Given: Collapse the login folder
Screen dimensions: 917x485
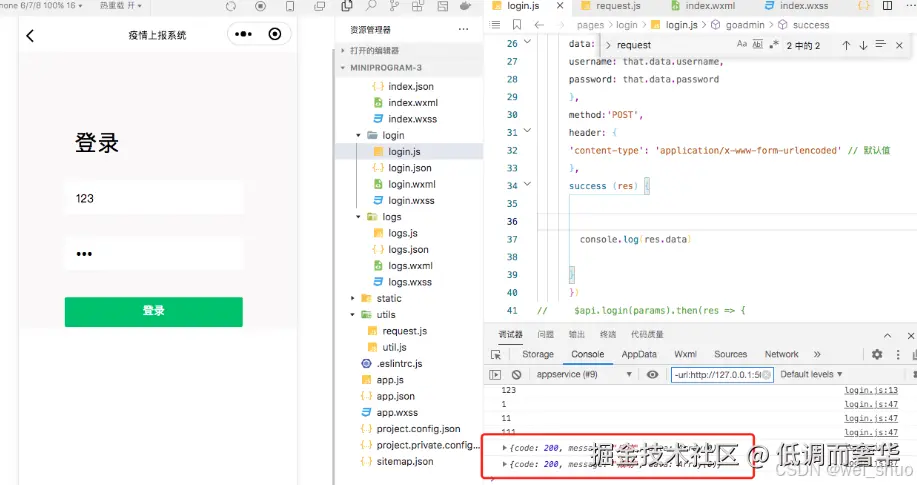Looking at the screenshot, I should click(x=358, y=135).
